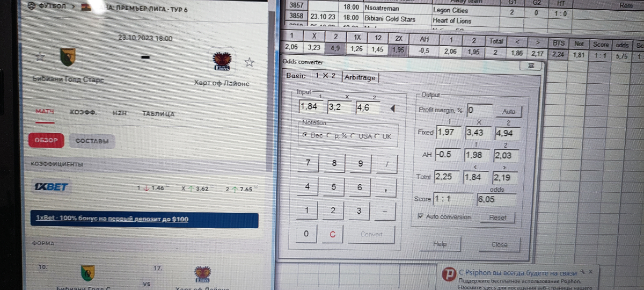Viewport: 644px width, 290px height.
Task: Toggle the Auto conversion checkbox
Action: pos(420,217)
